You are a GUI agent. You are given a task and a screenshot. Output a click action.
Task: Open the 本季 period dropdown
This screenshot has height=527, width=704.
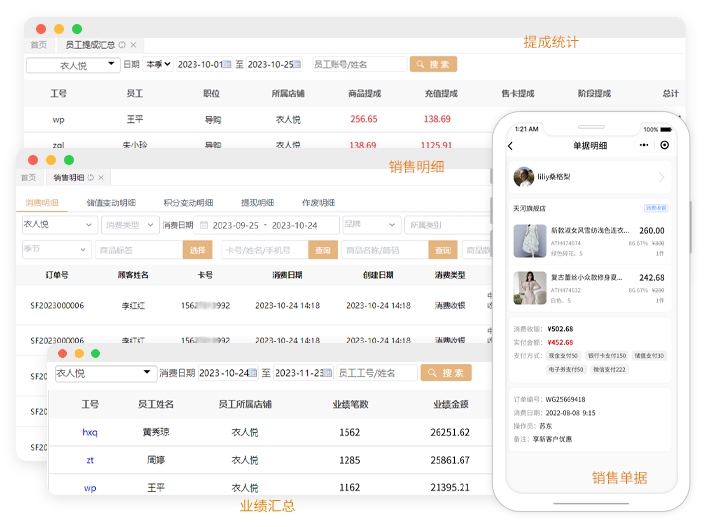tap(159, 64)
